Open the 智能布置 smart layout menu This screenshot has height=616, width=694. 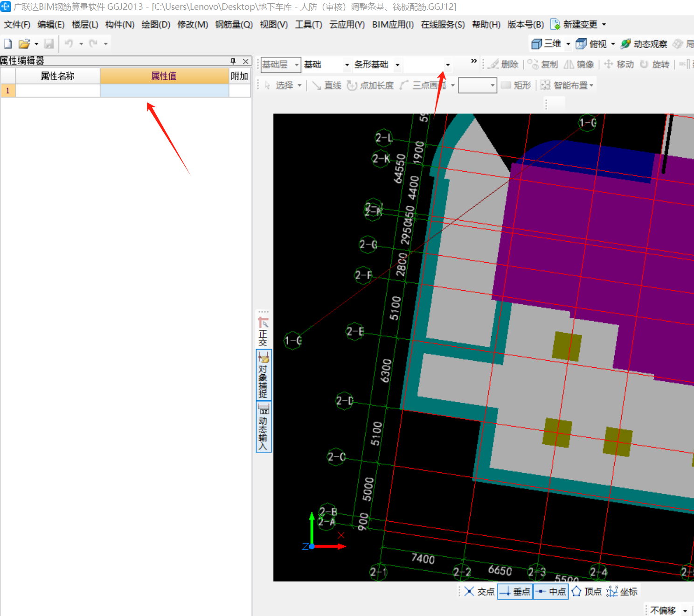click(x=567, y=85)
